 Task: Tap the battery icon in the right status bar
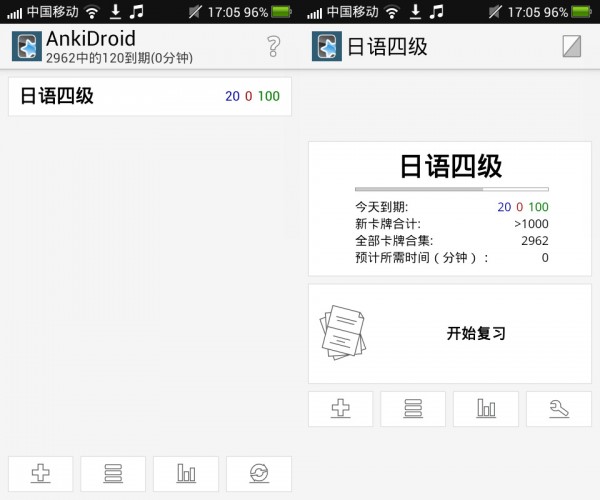(x=581, y=12)
